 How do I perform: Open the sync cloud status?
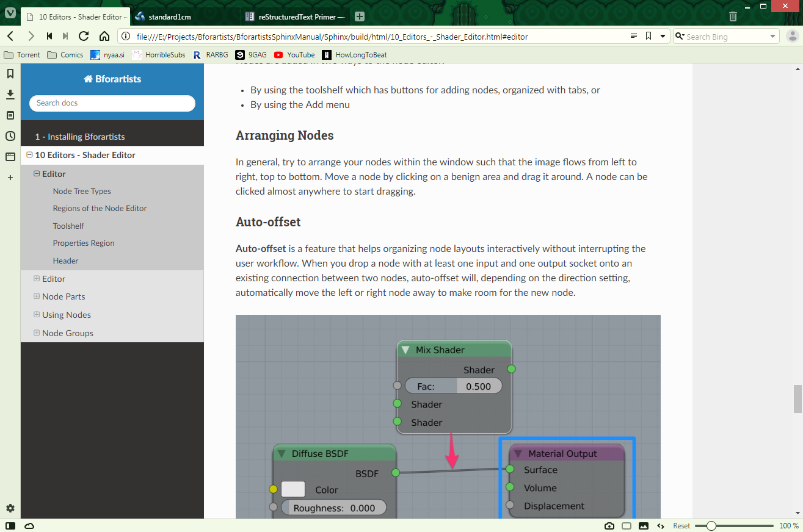[x=29, y=526]
